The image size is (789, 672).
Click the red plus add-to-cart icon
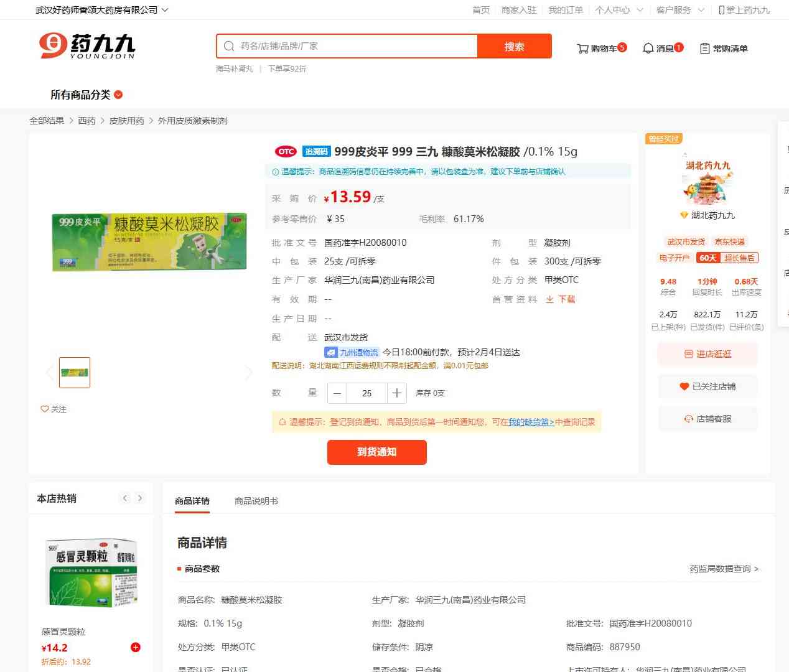(135, 647)
